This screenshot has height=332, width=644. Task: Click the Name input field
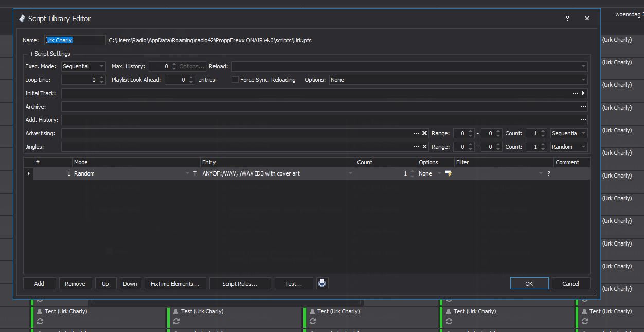75,40
